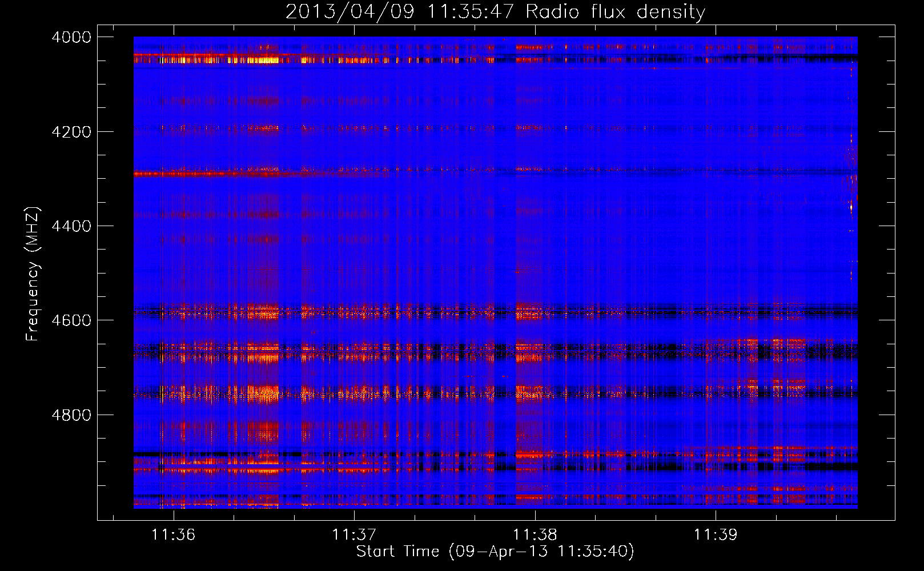This screenshot has width=924, height=571.
Task: Click the 'Frequency (MHZ)' y-axis title
Action: (x=33, y=274)
